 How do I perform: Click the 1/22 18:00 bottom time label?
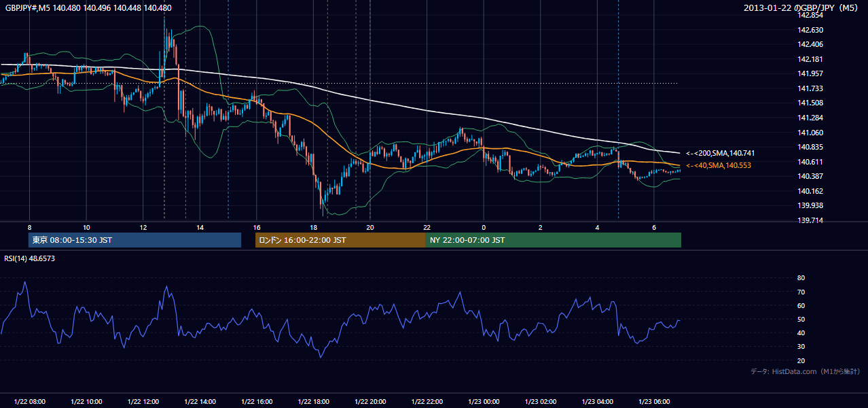(313, 402)
